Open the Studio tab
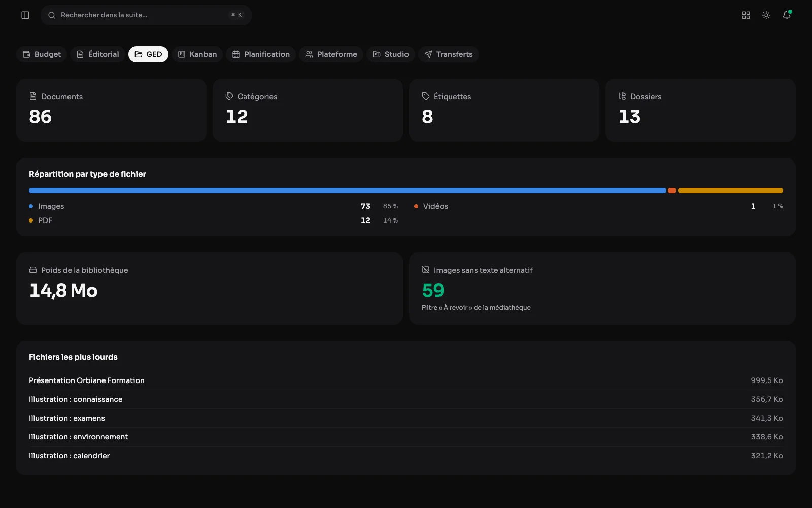The height and width of the screenshot is (508, 812). tap(391, 54)
